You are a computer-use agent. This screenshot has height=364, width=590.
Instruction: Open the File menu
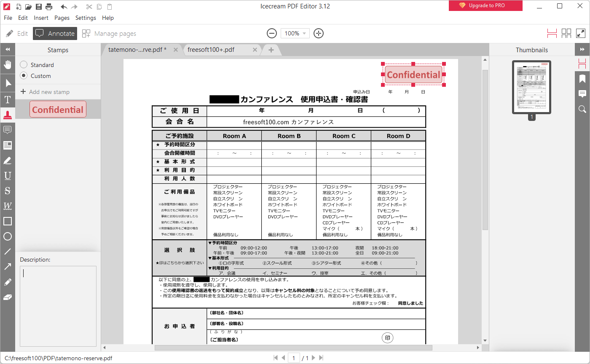point(8,18)
